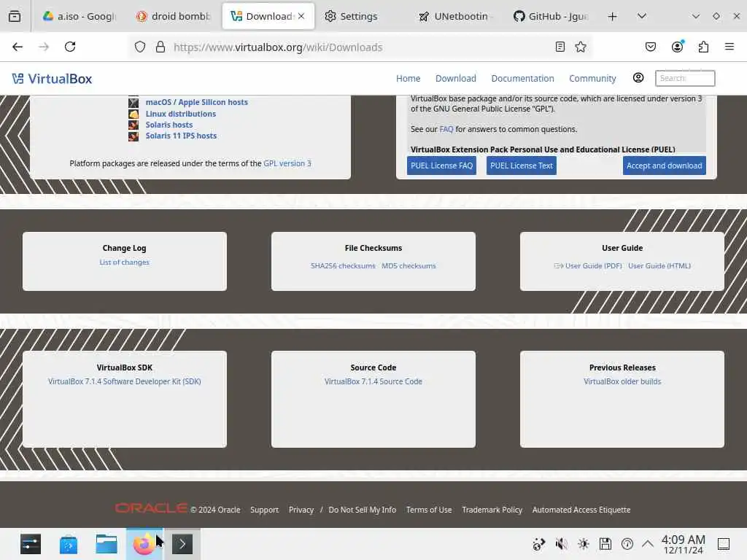The height and width of the screenshot is (560, 747).
Task: Open tracking protection shield in address bar
Action: tap(139, 47)
